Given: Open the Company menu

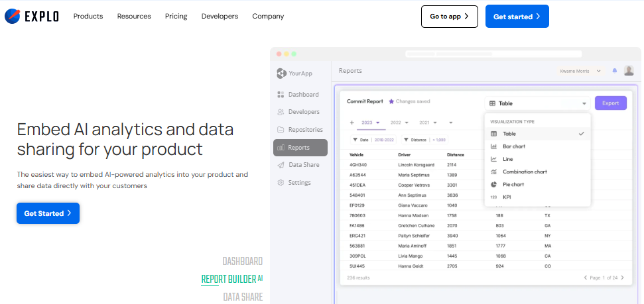Looking at the screenshot, I should coord(268,17).
